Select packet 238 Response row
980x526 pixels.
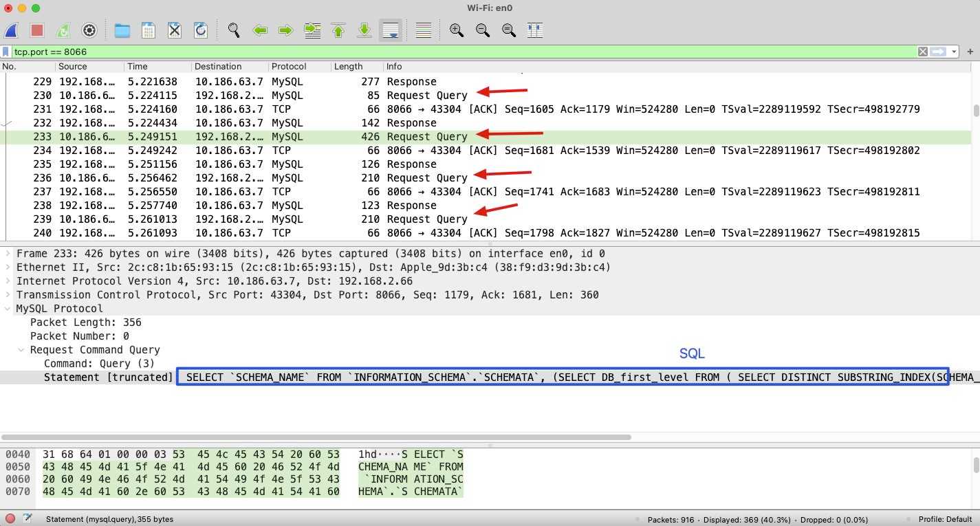coord(486,206)
